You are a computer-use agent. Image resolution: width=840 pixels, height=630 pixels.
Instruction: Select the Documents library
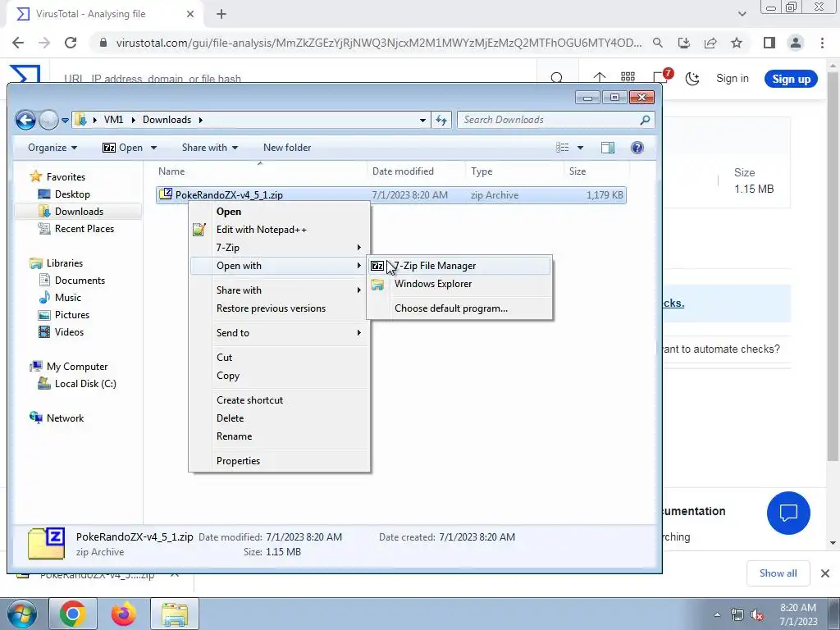coord(80,281)
